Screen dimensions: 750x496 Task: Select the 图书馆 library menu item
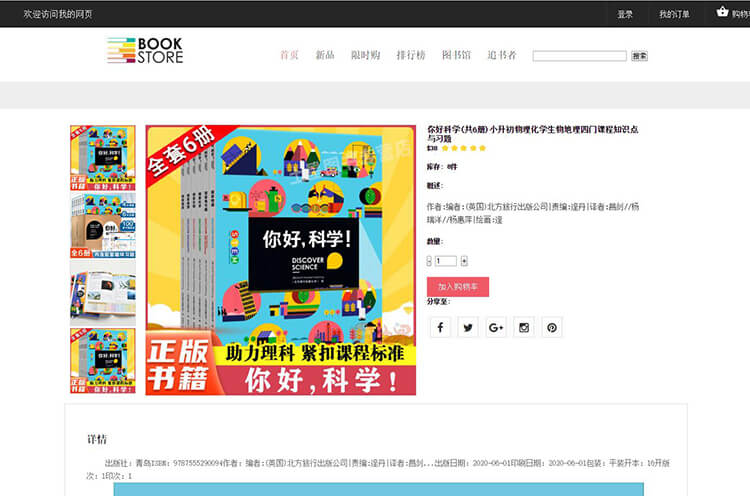pos(456,55)
